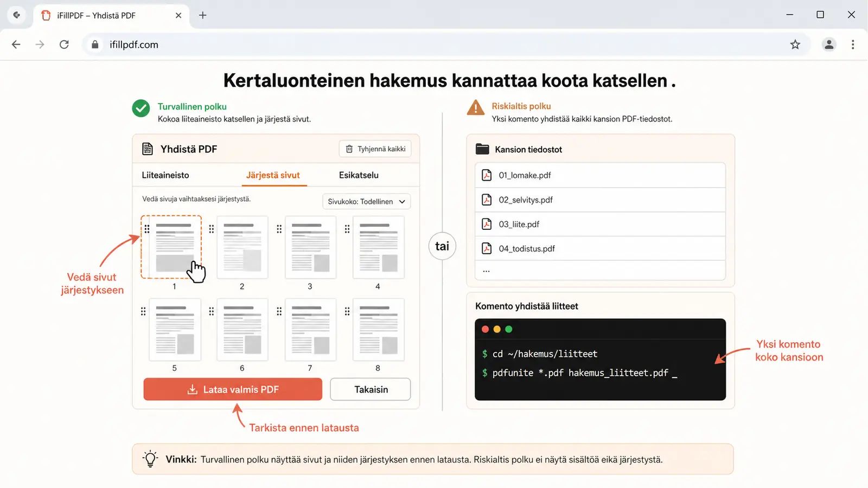Grab the drag handle of page 5
Screen dimensions: 868x488
143,311
